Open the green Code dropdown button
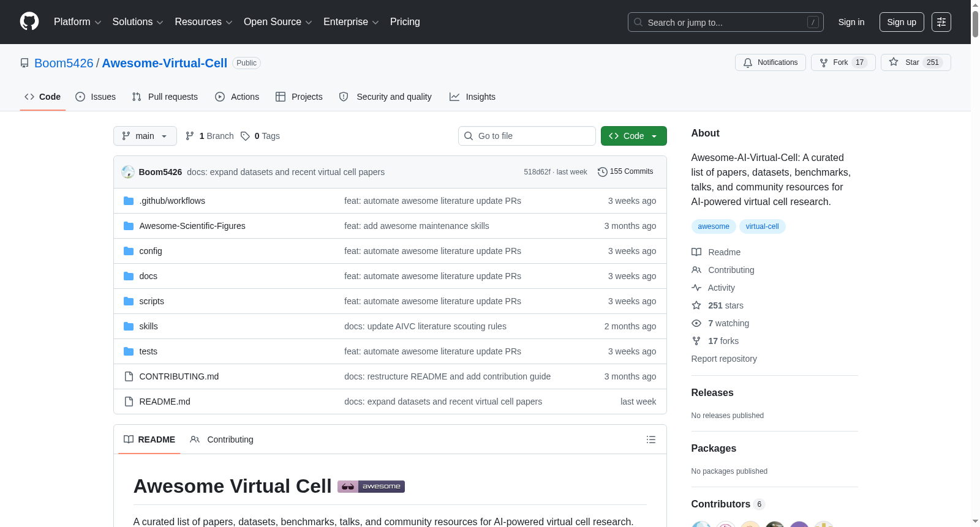The width and height of the screenshot is (980, 527). tap(634, 136)
